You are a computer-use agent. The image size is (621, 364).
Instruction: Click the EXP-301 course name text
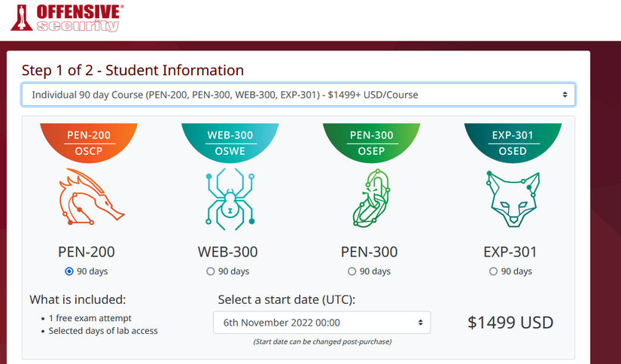click(512, 252)
